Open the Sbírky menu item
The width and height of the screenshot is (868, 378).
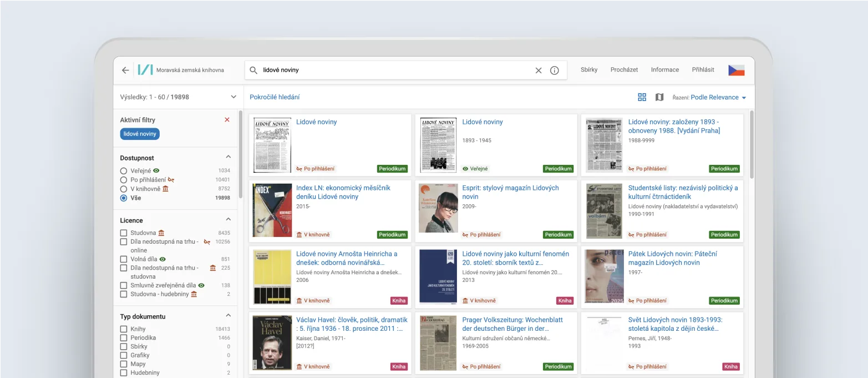click(x=589, y=70)
